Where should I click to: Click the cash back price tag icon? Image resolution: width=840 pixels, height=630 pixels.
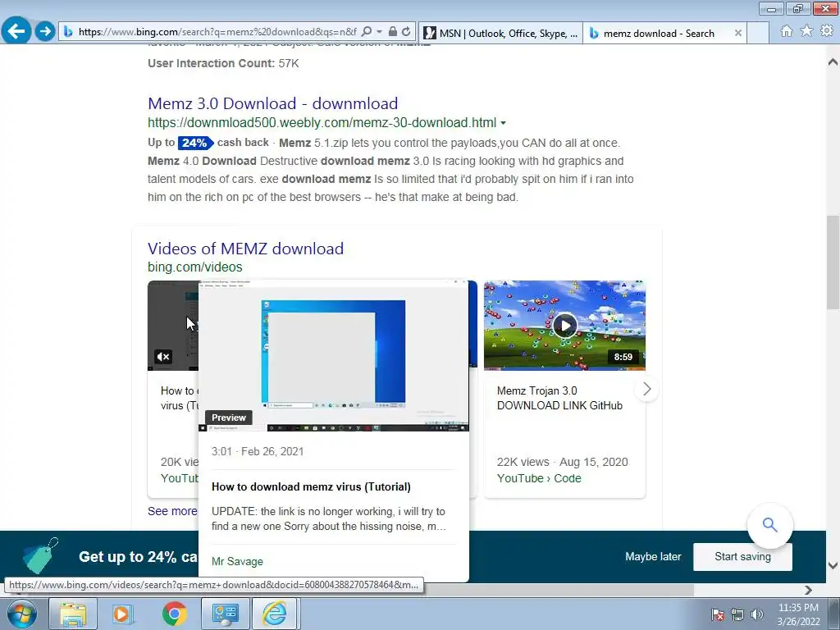click(40, 556)
